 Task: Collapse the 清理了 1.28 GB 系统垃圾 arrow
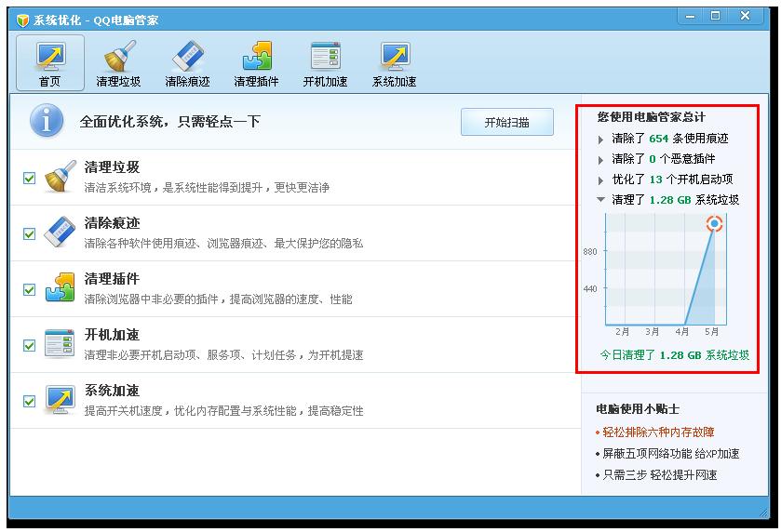[x=601, y=200]
